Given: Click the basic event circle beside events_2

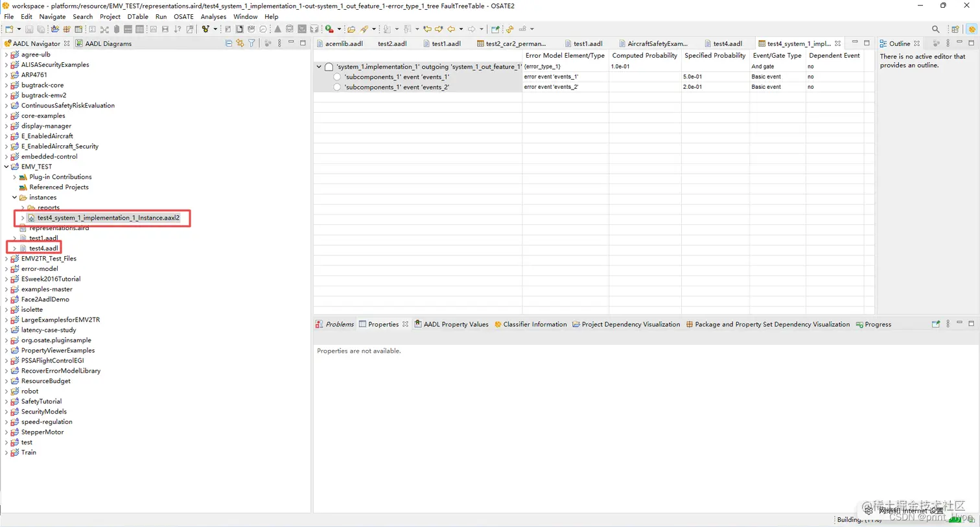Looking at the screenshot, I should (337, 87).
